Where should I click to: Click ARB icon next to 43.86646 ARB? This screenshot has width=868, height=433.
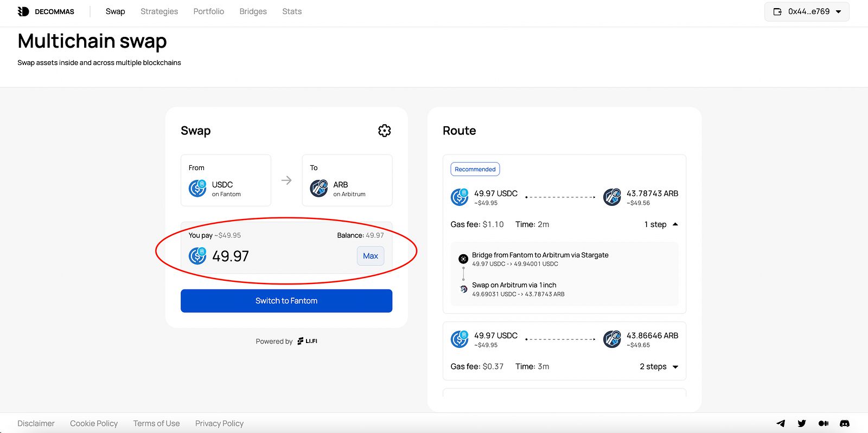612,339
